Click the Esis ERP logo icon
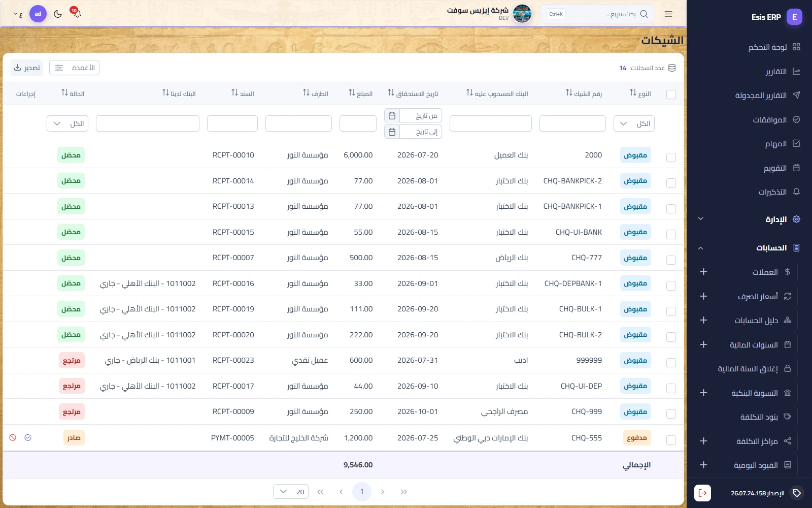 (794, 17)
